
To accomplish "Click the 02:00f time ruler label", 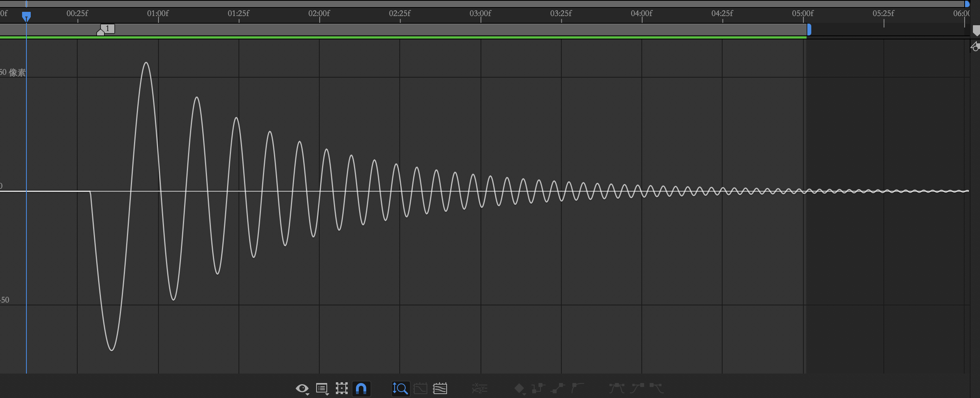I will [319, 13].
